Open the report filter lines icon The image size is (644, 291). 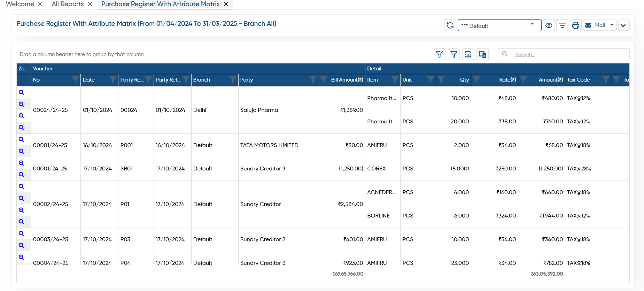click(562, 25)
